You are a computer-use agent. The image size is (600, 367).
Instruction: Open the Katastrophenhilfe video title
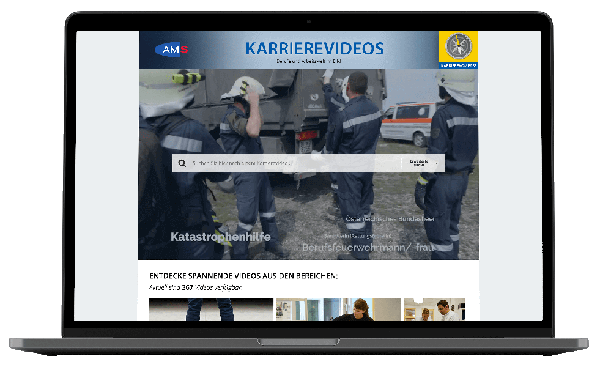point(220,237)
